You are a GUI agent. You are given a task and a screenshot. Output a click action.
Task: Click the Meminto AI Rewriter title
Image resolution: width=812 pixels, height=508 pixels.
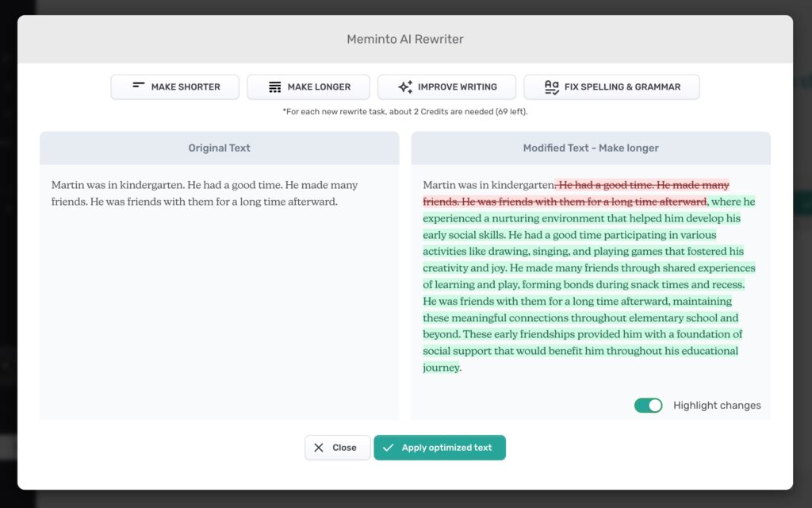pyautogui.click(x=405, y=40)
